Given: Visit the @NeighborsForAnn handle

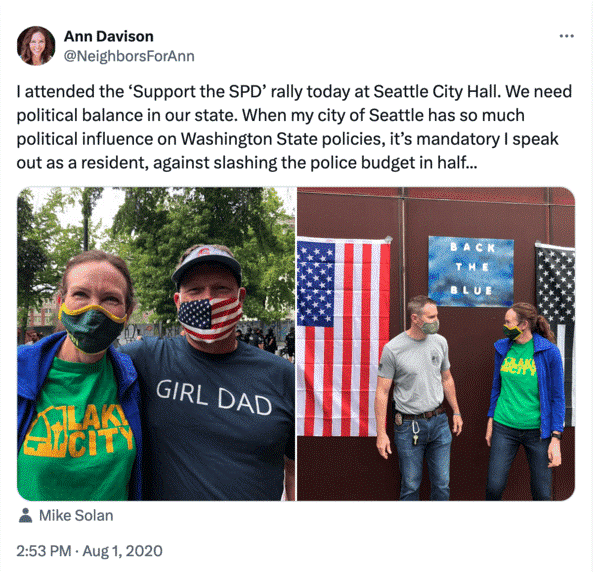Looking at the screenshot, I should [129, 56].
